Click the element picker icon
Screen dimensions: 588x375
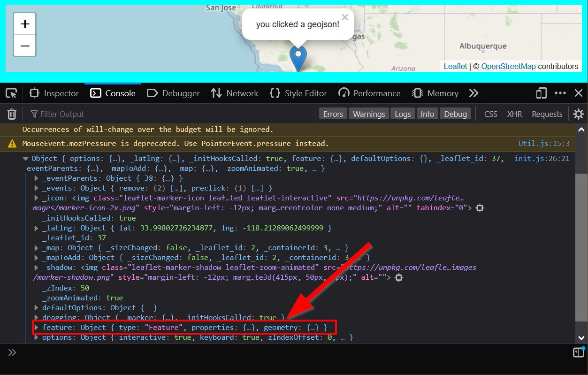point(11,93)
